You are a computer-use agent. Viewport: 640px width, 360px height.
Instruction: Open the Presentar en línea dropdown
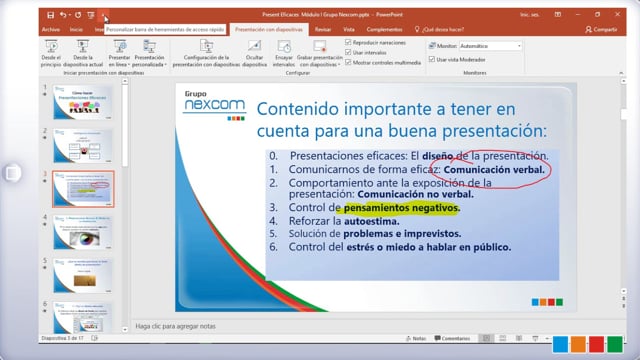tap(119, 53)
